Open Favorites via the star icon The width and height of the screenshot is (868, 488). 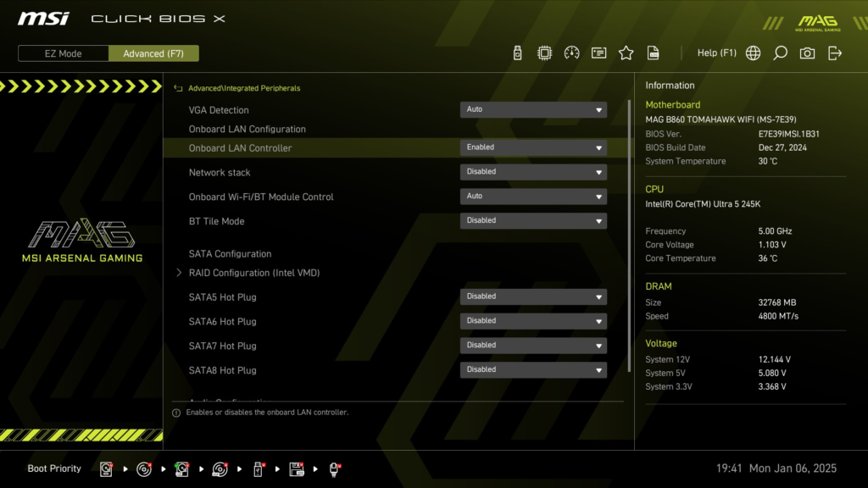click(626, 53)
